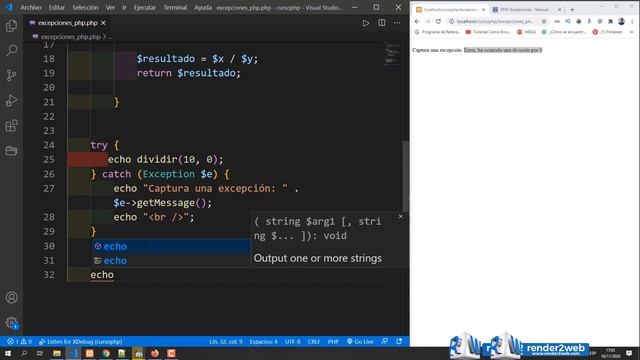Close the PHP Excepciones Manual tab
The image size is (640, 360).
560,9
